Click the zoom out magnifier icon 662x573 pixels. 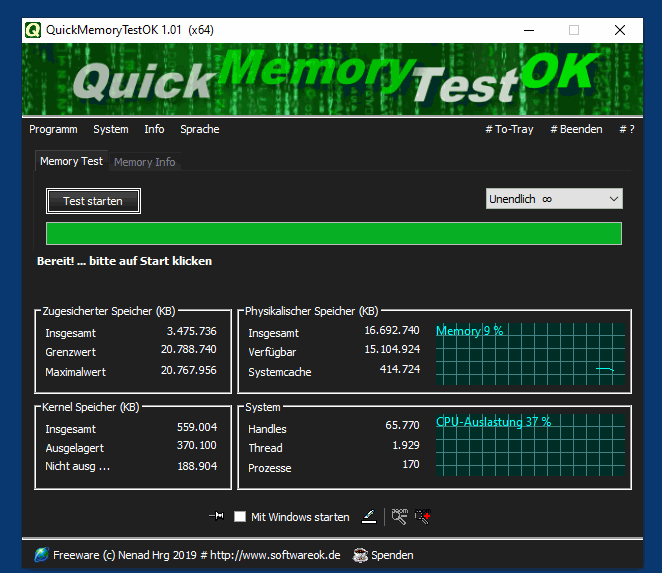399,516
